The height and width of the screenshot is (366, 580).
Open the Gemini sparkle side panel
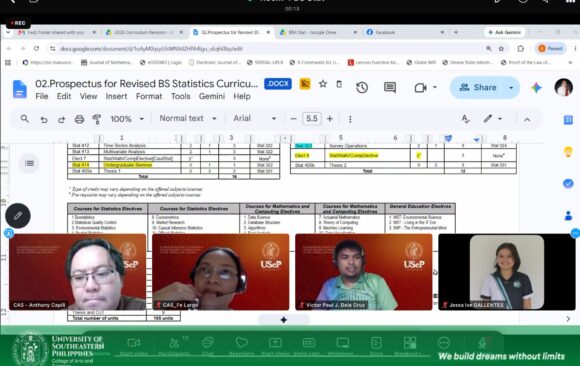[536, 88]
